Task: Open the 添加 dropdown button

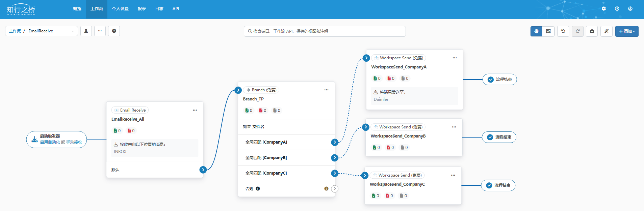Action: pyautogui.click(x=626, y=31)
